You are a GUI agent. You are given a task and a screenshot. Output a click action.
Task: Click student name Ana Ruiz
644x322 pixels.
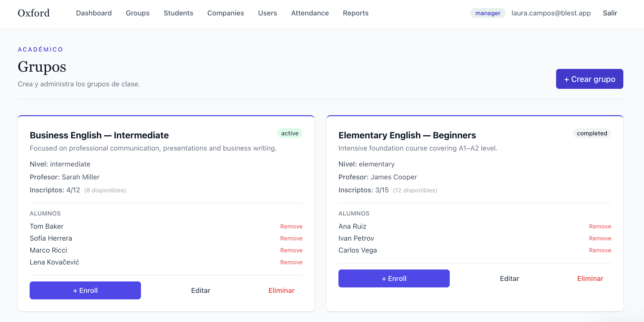[x=352, y=226]
